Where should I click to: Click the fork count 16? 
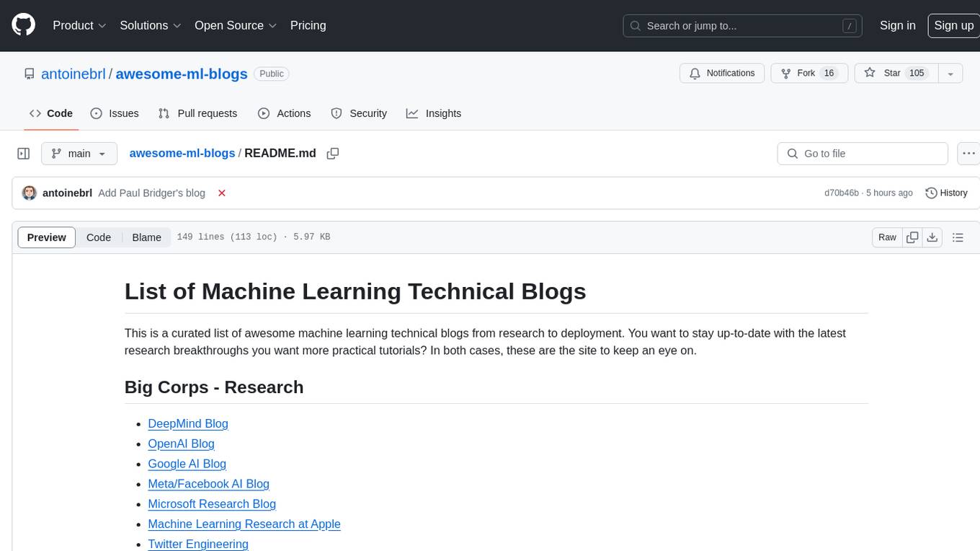(x=829, y=74)
